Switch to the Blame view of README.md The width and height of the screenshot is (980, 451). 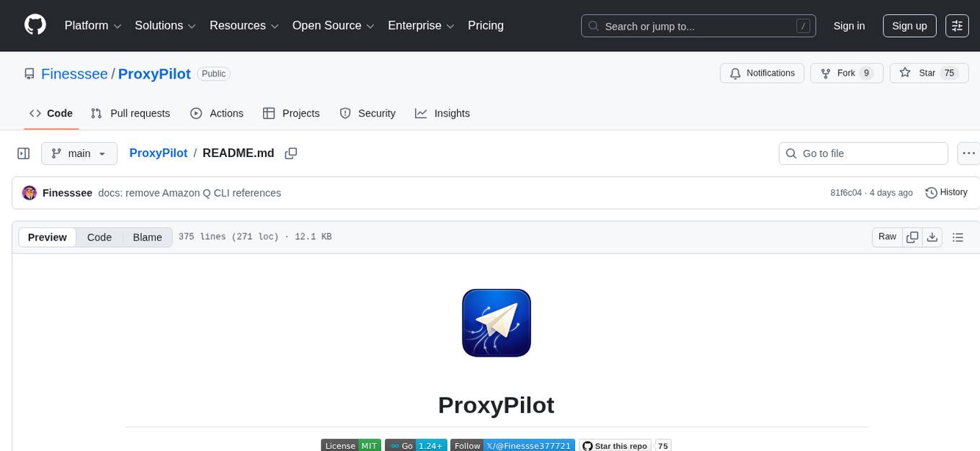click(147, 237)
